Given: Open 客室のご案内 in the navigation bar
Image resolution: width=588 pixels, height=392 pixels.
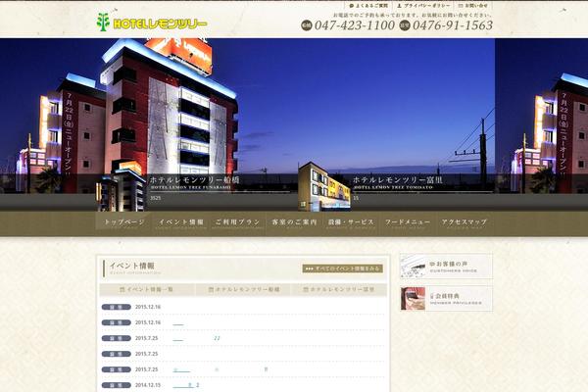Looking at the screenshot, I should 294,223.
